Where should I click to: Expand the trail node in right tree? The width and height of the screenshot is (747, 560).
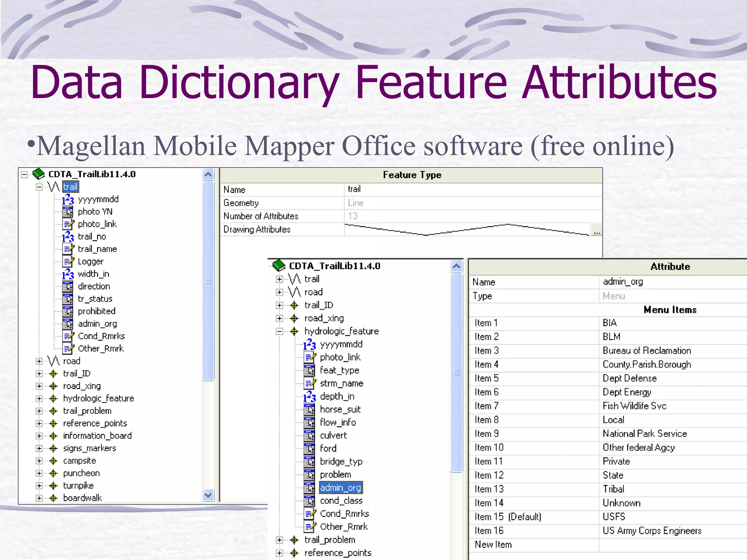[x=280, y=279]
